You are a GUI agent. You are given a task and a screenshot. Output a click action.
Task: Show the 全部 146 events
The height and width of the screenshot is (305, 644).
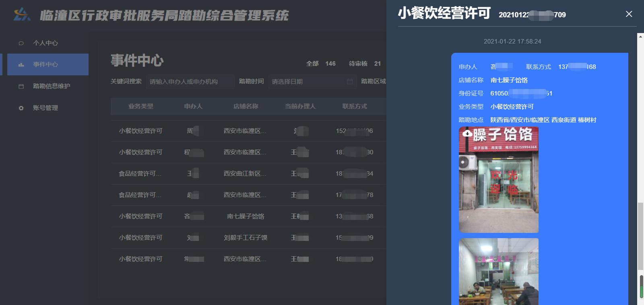[321, 64]
